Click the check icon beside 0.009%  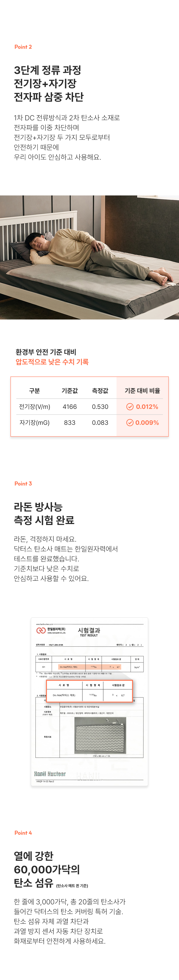click(130, 423)
